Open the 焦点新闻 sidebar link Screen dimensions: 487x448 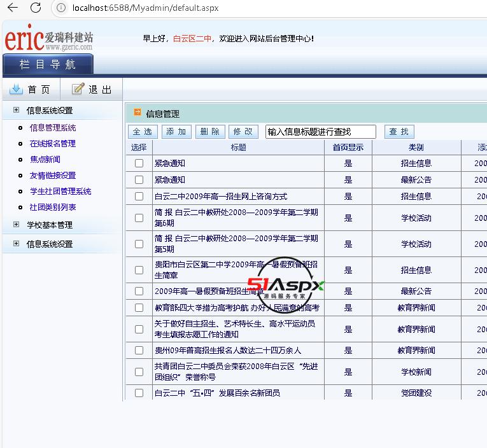pos(45,160)
